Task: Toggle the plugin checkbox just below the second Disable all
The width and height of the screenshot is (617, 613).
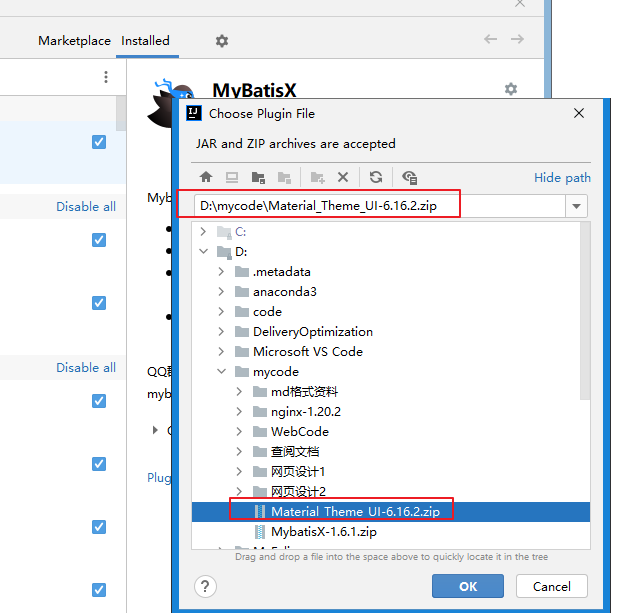Action: [99, 401]
